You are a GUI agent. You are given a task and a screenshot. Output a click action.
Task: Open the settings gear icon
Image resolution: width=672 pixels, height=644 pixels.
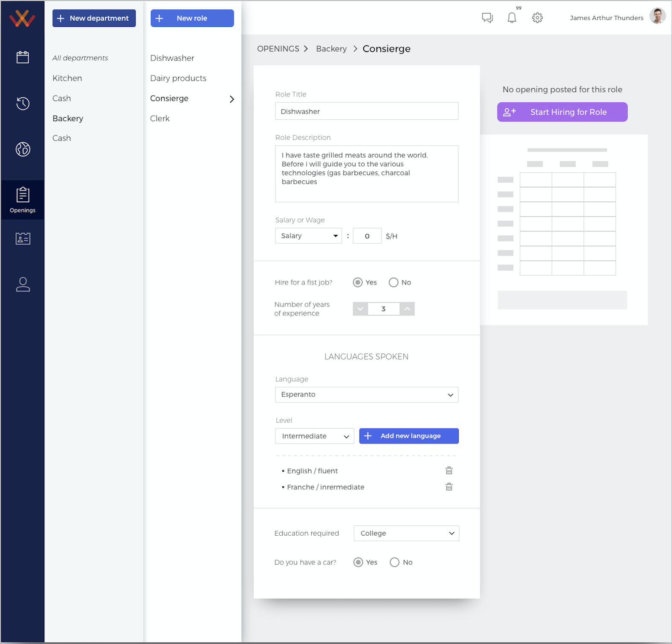click(x=537, y=18)
